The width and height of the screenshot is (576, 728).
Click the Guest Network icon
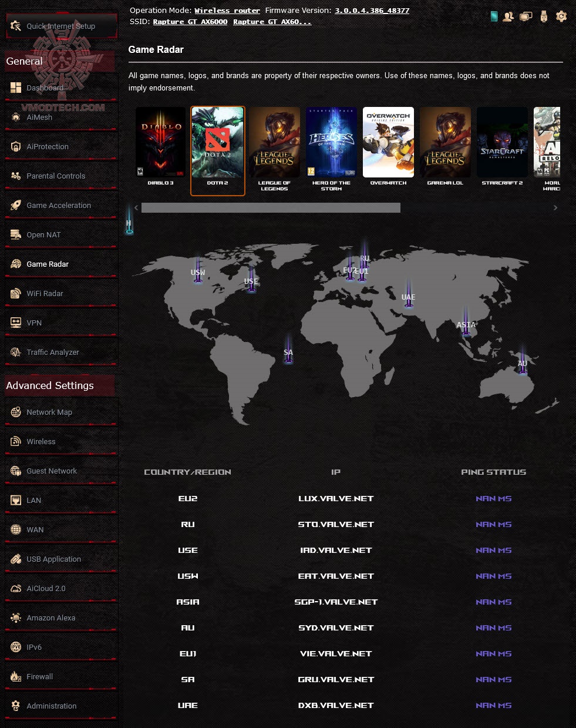pyautogui.click(x=16, y=471)
